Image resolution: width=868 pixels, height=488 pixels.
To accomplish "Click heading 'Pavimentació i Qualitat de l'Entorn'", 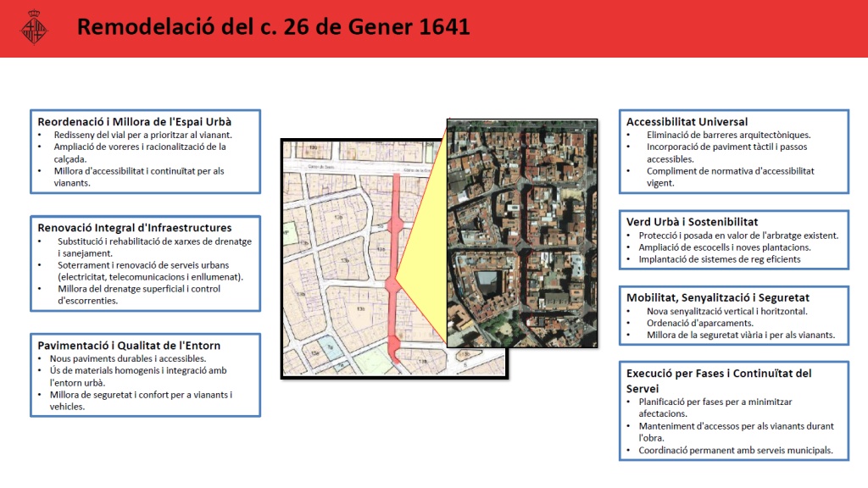I will pyautogui.click(x=129, y=346).
